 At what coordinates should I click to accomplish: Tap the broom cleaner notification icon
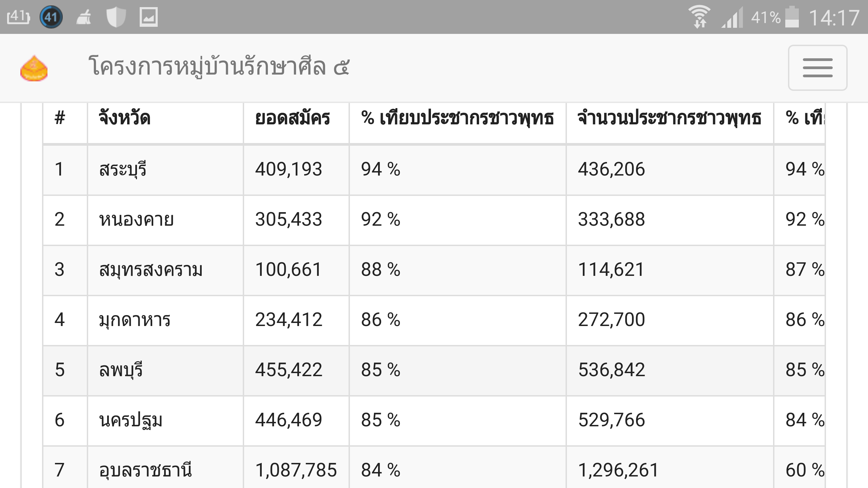pos(83,17)
